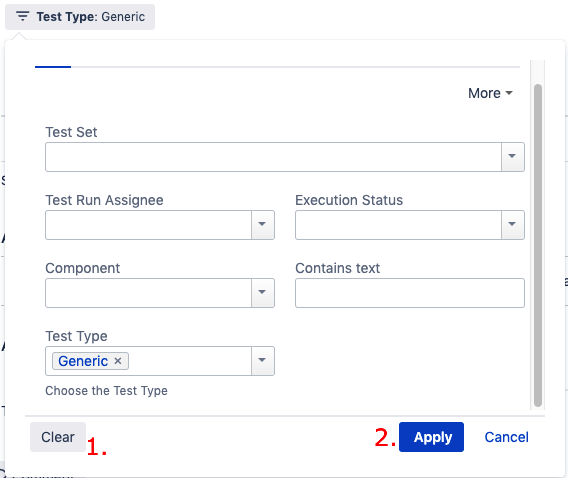Cancel the filter dialog
The image size is (568, 478).
(x=506, y=437)
